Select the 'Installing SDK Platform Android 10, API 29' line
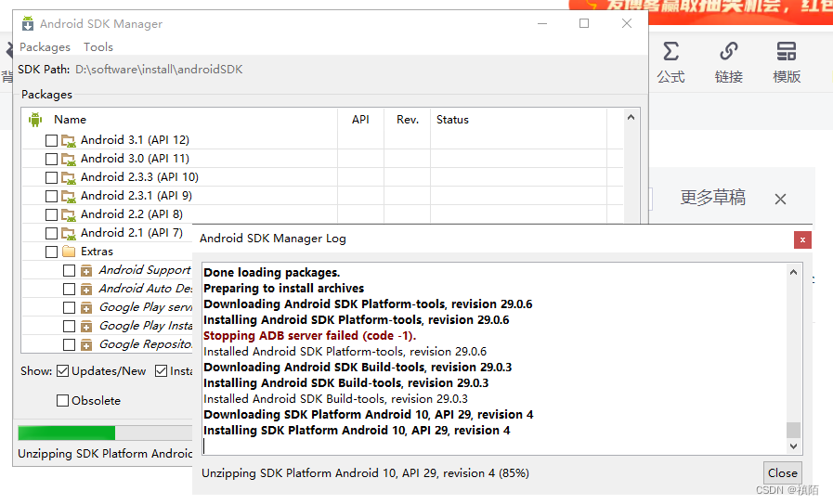Screen dimensions: 833x504 357,430
